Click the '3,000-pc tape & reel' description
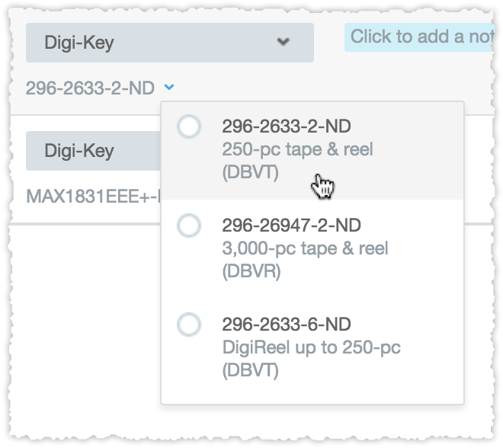Viewport: 503px width, 448px height. tap(305, 248)
